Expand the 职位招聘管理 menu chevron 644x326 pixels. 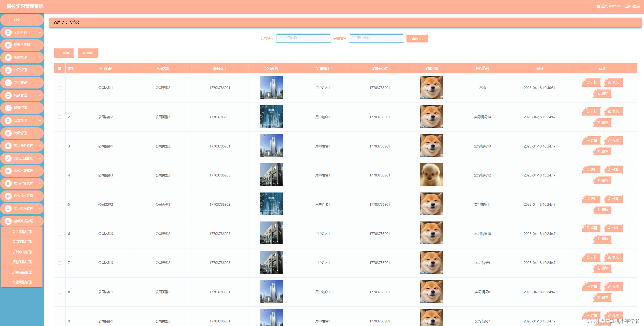pyautogui.click(x=40, y=171)
